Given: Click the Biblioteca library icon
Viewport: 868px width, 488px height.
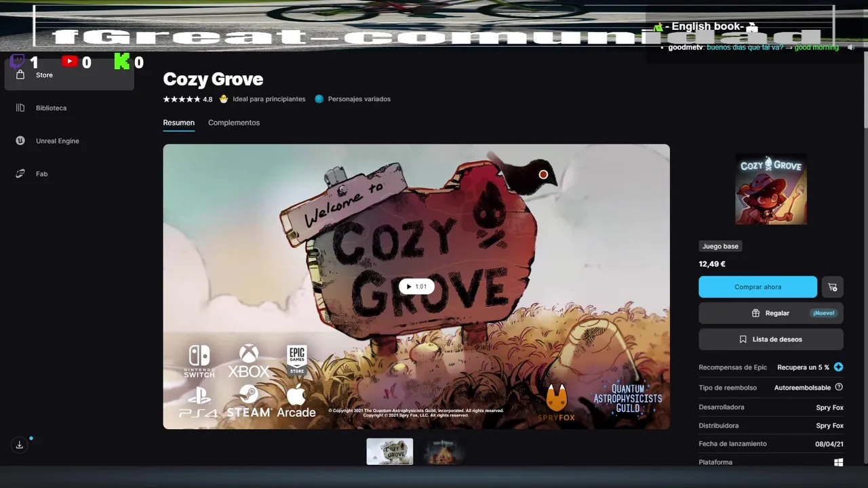Looking at the screenshot, I should tap(20, 108).
